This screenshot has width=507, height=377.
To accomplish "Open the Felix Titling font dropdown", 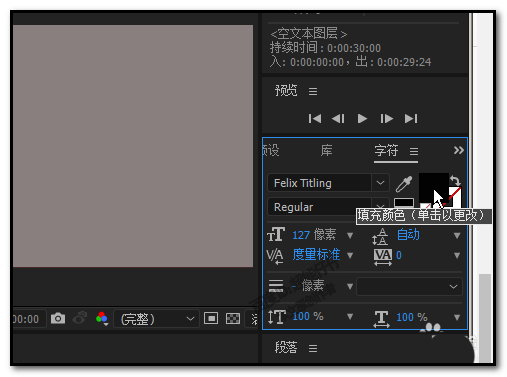I will (x=380, y=183).
